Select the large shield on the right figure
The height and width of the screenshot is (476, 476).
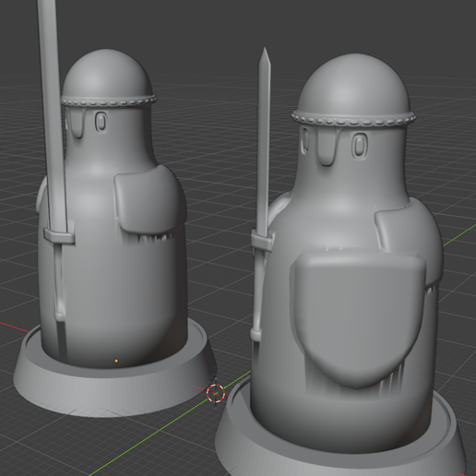coord(358,320)
